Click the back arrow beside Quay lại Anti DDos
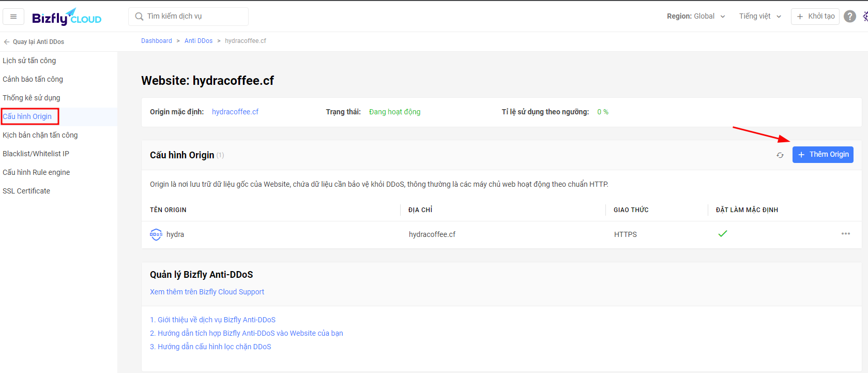Viewport: 868px width, 373px height. (x=7, y=42)
